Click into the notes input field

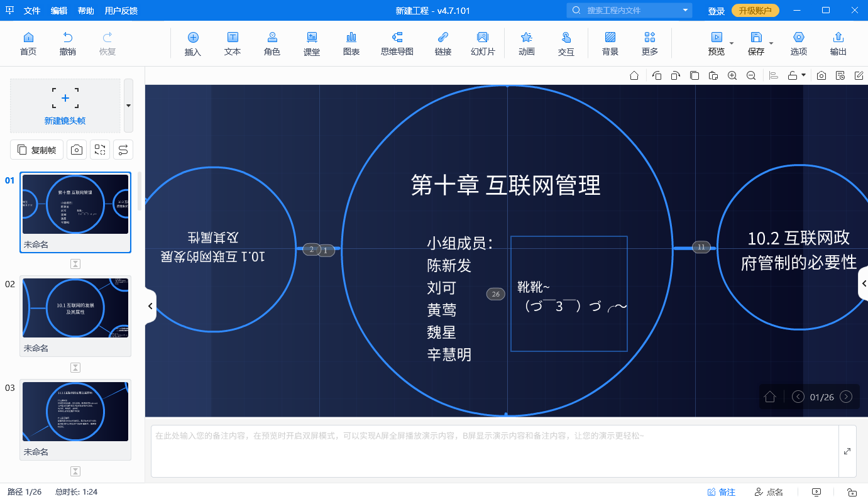(495, 451)
